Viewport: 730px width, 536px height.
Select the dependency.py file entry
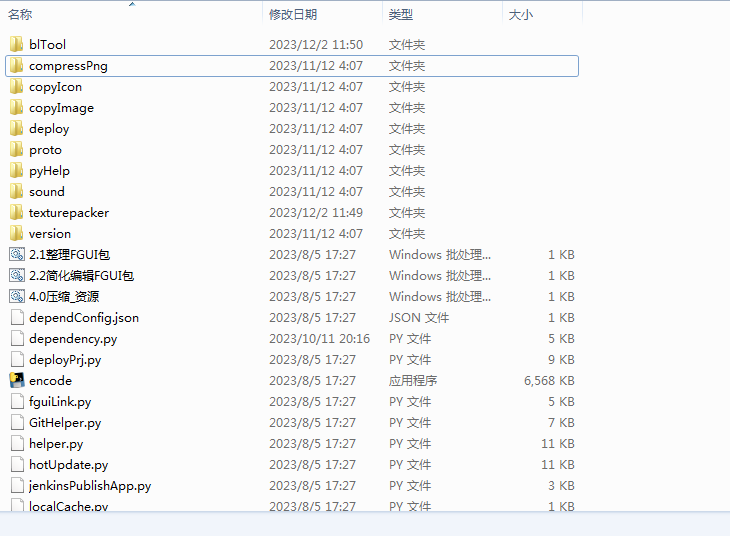pos(72,339)
